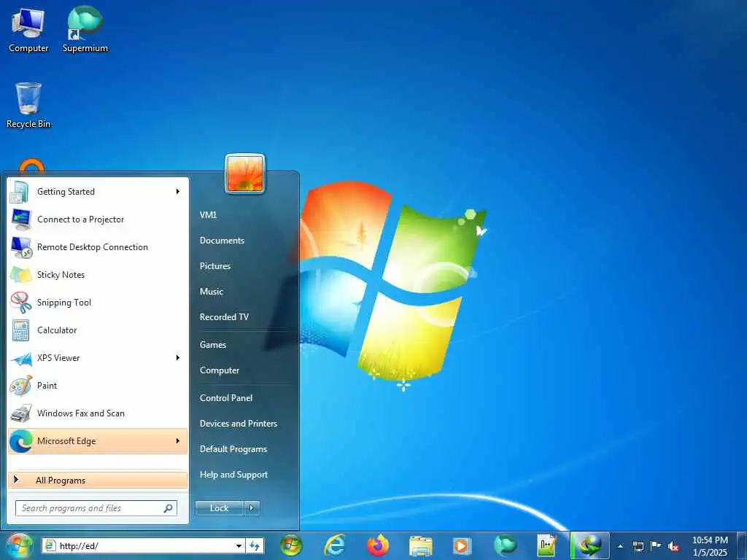Screen dimensions: 747x560
Task: Show hidden system tray icons arrow
Action: click(x=620, y=546)
